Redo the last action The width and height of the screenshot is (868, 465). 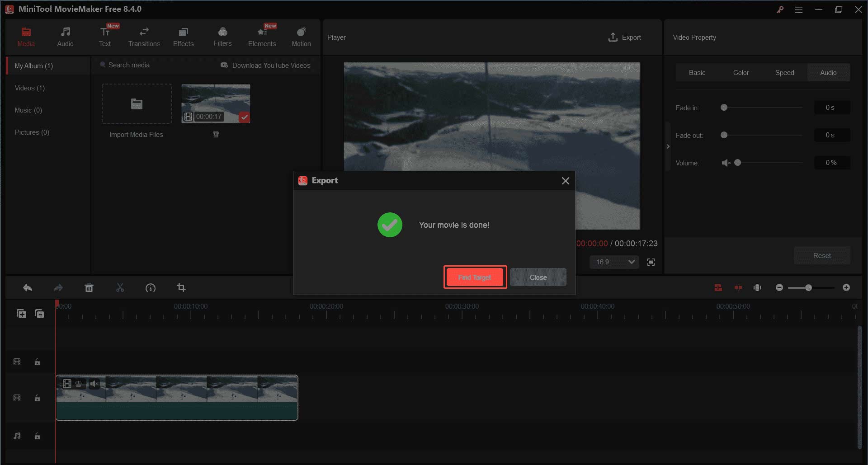pos(58,287)
